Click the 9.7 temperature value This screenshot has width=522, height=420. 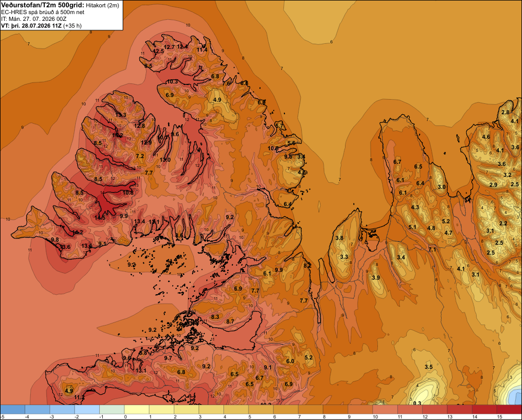[x=168, y=358]
